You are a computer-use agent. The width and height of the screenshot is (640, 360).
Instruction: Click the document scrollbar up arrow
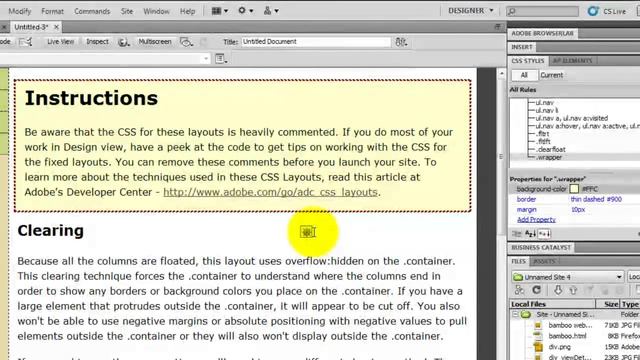502,74
